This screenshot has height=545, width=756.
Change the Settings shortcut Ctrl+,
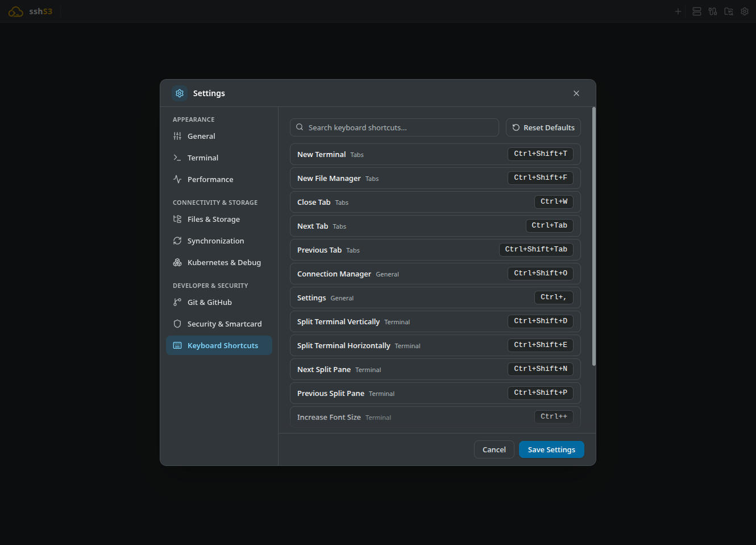click(554, 297)
